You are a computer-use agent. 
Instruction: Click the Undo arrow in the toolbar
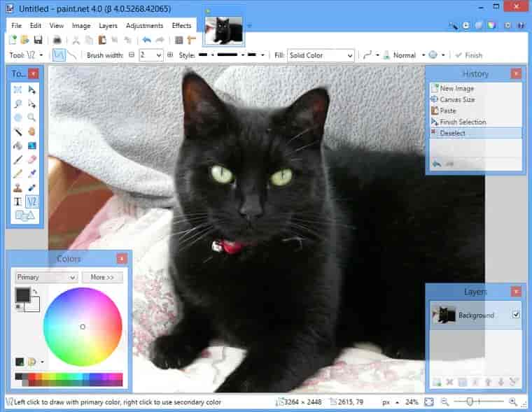(x=146, y=40)
